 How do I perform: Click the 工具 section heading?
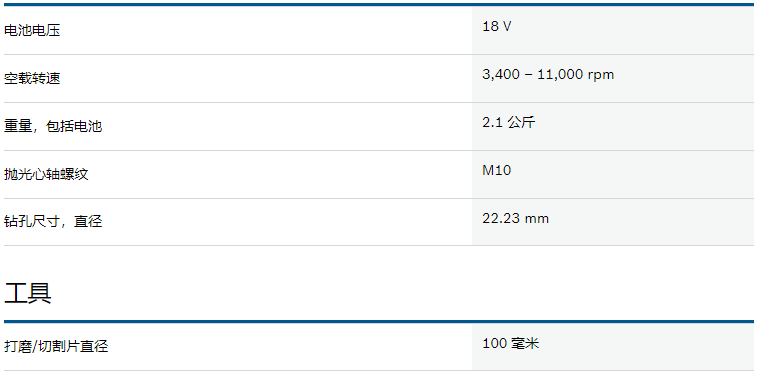(x=27, y=293)
